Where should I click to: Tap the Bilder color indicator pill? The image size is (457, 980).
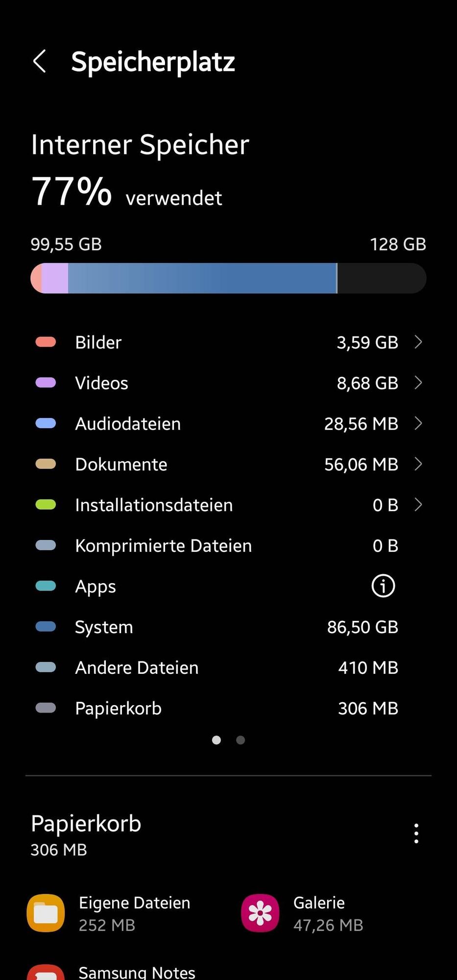pyautogui.click(x=46, y=342)
